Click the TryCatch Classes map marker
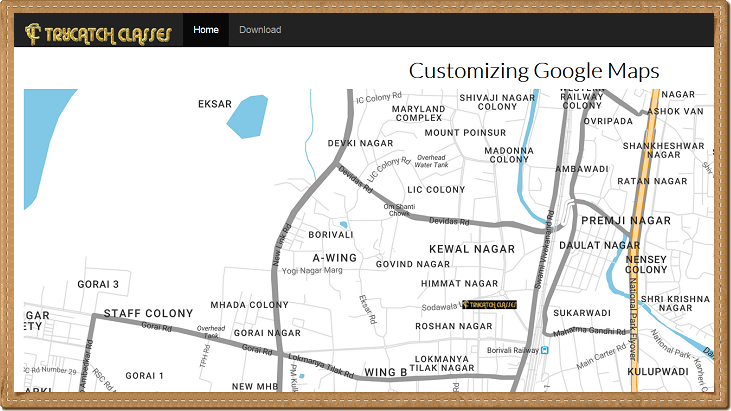 [488, 304]
